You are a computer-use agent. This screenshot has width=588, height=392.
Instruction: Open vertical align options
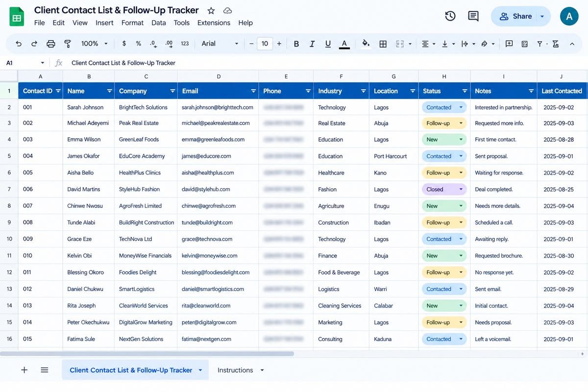pos(448,44)
